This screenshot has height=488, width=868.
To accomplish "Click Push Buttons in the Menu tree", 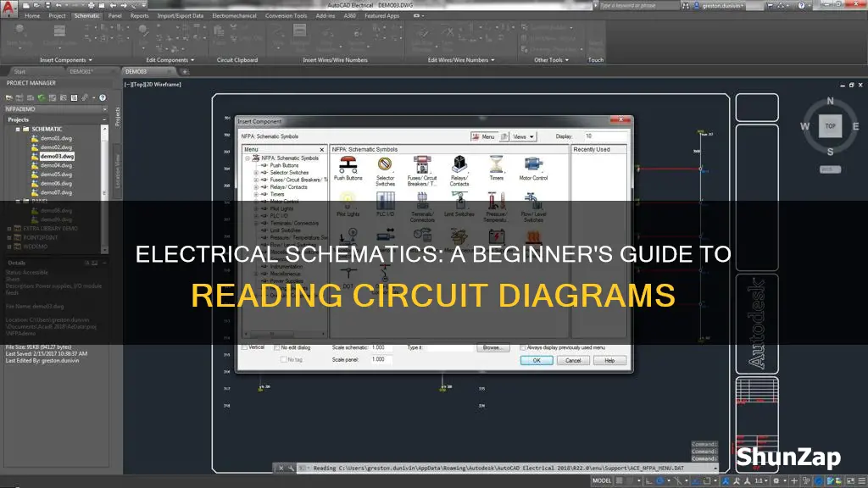I will (x=284, y=165).
